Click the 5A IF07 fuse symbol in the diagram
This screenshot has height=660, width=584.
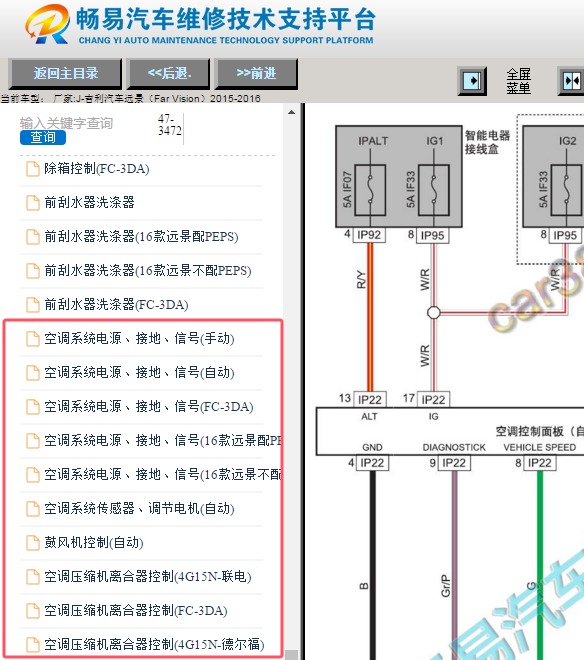click(370, 190)
